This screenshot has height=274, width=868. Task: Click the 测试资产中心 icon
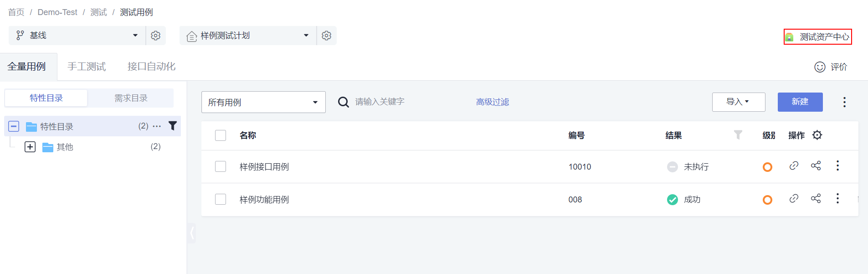coord(789,37)
